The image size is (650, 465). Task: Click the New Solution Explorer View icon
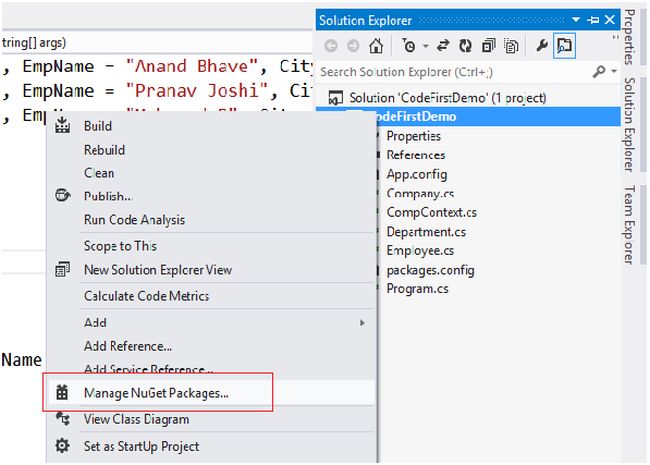click(63, 269)
